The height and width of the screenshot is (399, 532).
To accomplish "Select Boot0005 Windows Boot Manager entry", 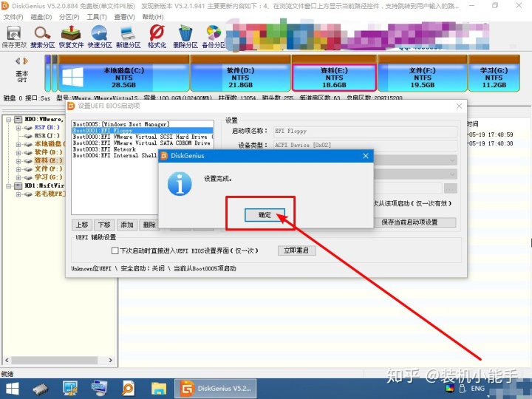I will click(x=143, y=124).
